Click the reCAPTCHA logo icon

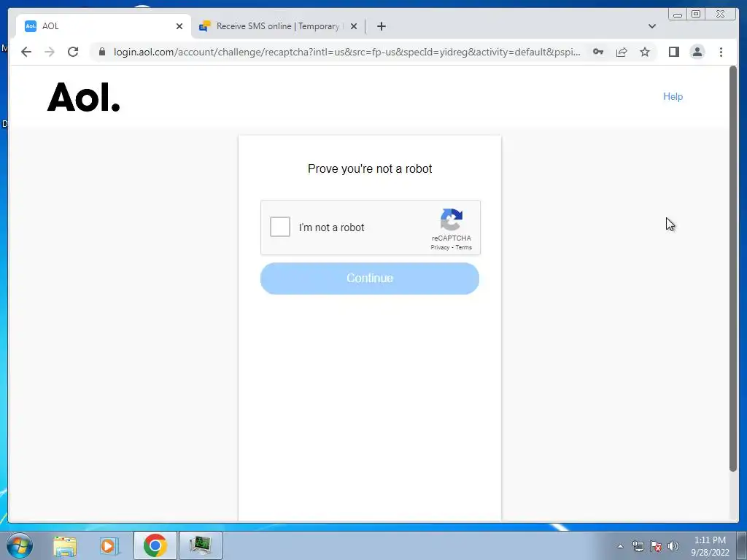coord(451,219)
